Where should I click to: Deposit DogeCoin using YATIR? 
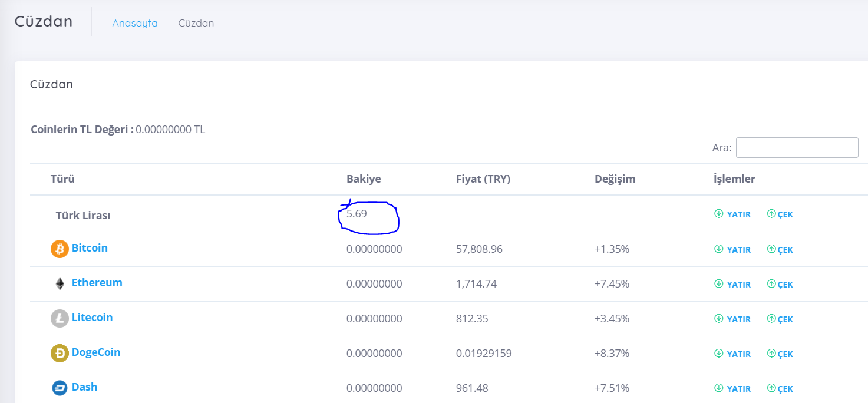click(732, 354)
